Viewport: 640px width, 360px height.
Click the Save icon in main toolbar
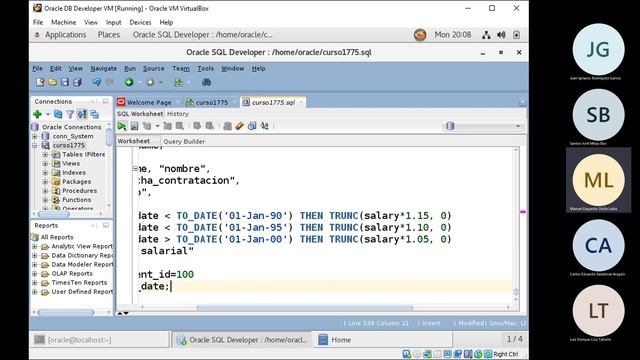point(65,82)
